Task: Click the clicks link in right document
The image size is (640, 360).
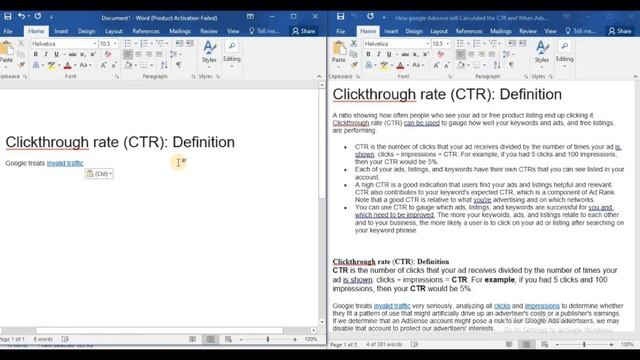Action: (x=502, y=306)
